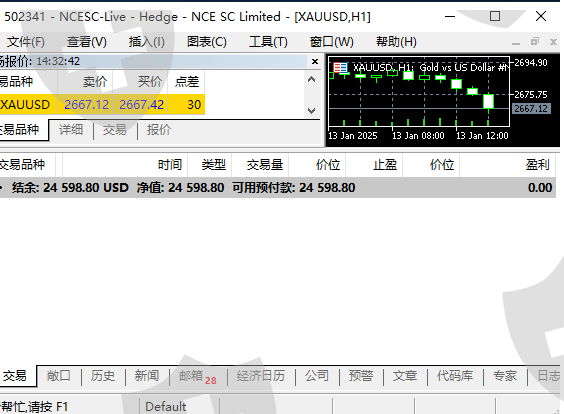Screen dimensions: 564x414
Task: Switch to 敞口 tab
Action: [59, 376]
